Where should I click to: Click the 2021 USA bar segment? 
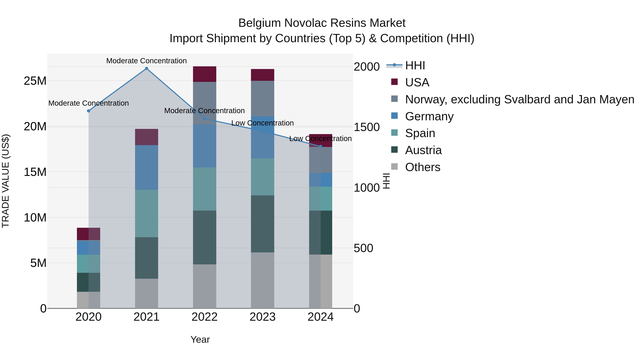point(147,137)
